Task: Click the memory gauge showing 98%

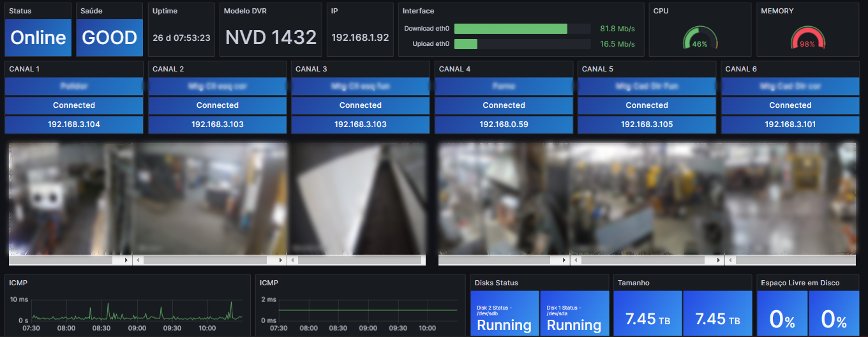Action: (x=807, y=38)
